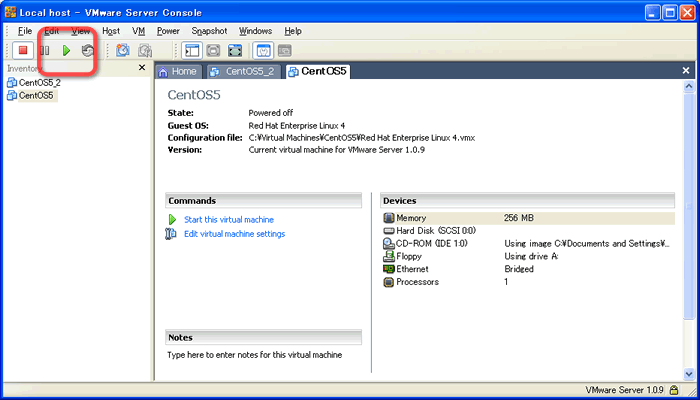This screenshot has width=700, height=400.
Task: Select the Hard Disk (SCSI 0:0) row
Action: coord(529,231)
